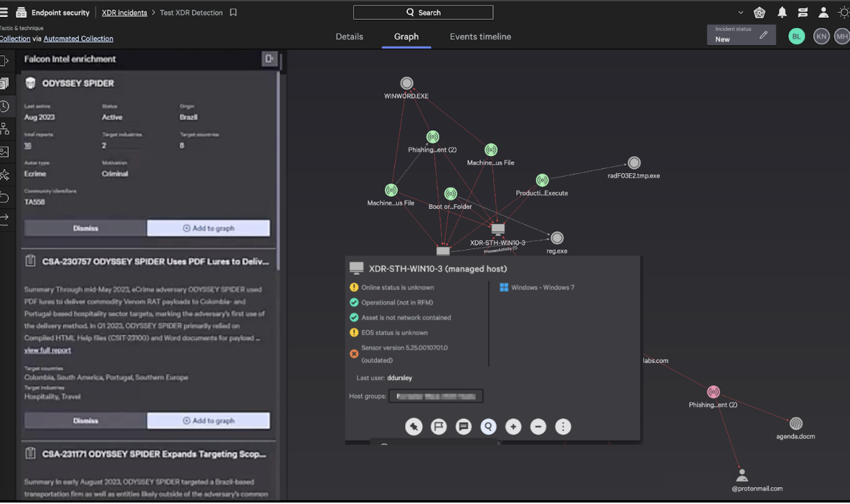Click the CSA-231171 ODYSSEY SPIDER report title

(x=155, y=454)
